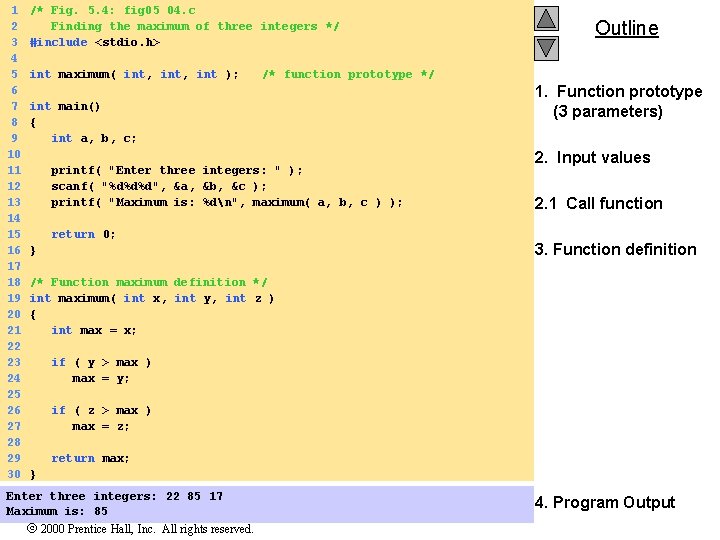
Task: Click the 'Function maximum definition' comment
Action: (x=148, y=282)
